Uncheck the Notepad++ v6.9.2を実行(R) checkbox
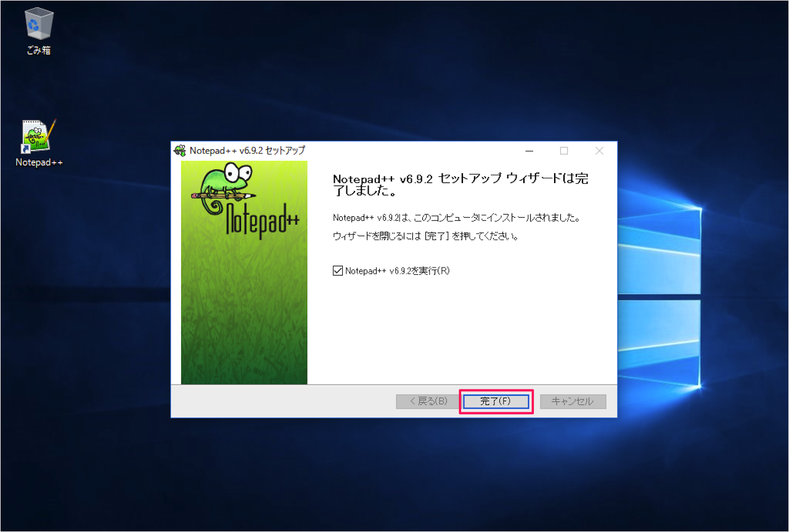The image size is (789, 532). [338, 271]
